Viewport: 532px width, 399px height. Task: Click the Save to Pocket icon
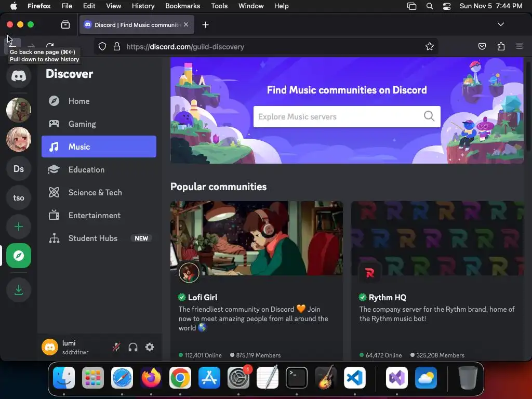click(482, 46)
